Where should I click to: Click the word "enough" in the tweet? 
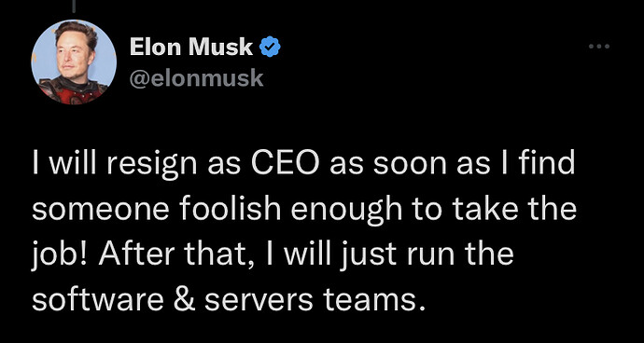347,213
